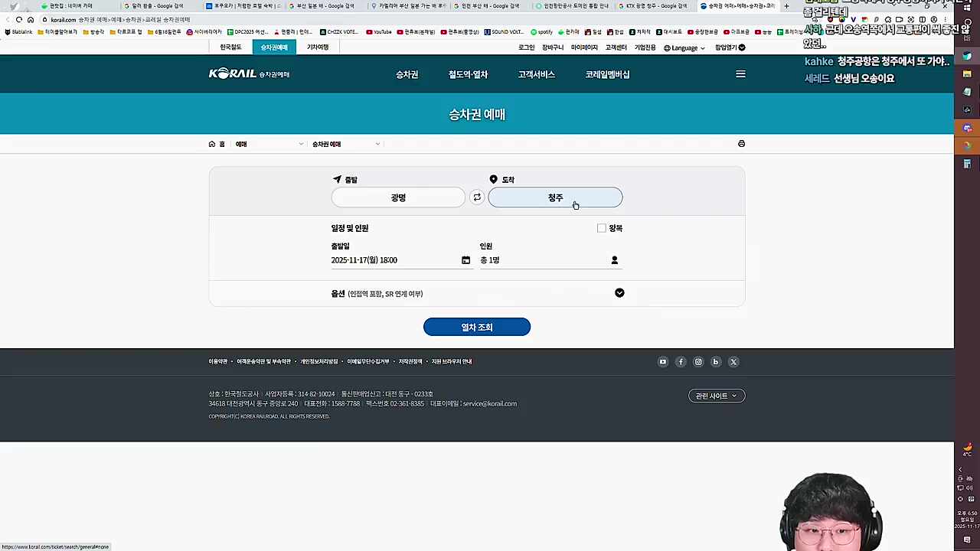Enable the 왕복 round-trip checkbox
This screenshot has height=551, width=980.
(x=602, y=227)
